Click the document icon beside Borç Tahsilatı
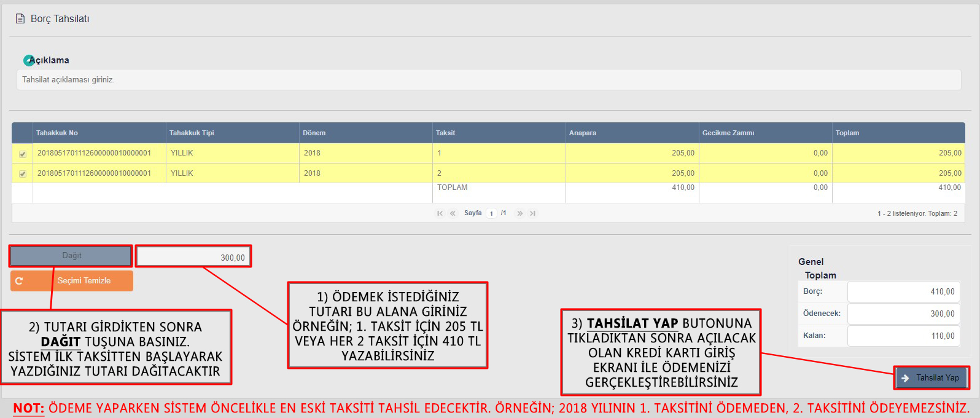 (20, 19)
